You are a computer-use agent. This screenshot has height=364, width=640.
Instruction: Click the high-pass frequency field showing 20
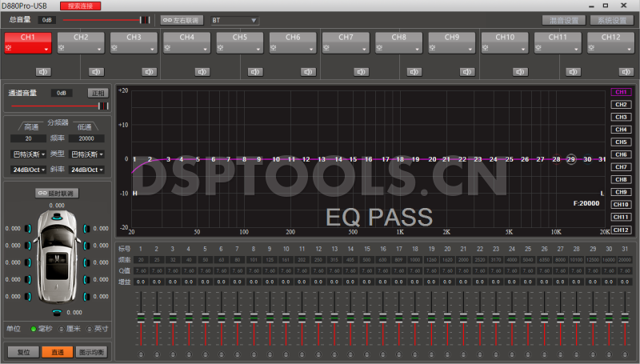pos(29,138)
